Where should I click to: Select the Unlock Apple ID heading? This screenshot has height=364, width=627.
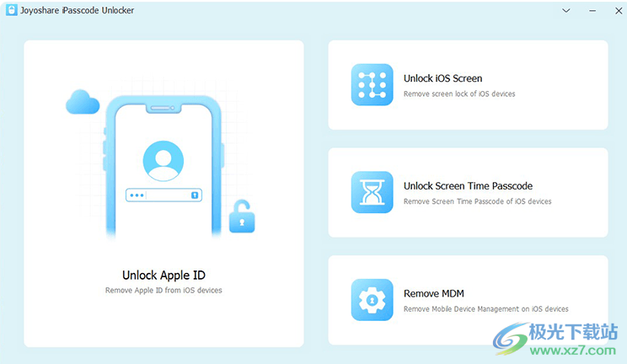[163, 276]
